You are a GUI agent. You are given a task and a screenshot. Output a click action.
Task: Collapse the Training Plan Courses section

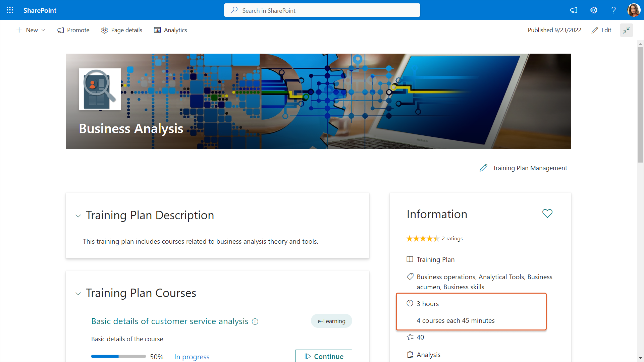pos(78,294)
